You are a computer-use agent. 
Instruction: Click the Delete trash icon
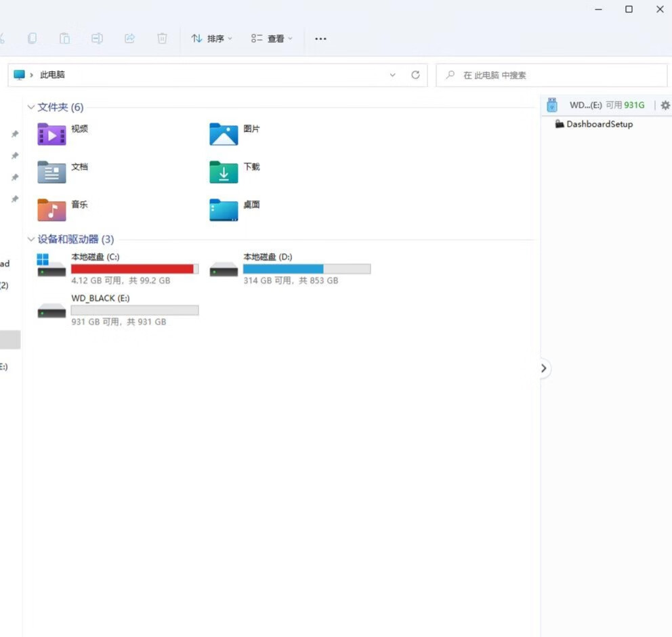162,39
